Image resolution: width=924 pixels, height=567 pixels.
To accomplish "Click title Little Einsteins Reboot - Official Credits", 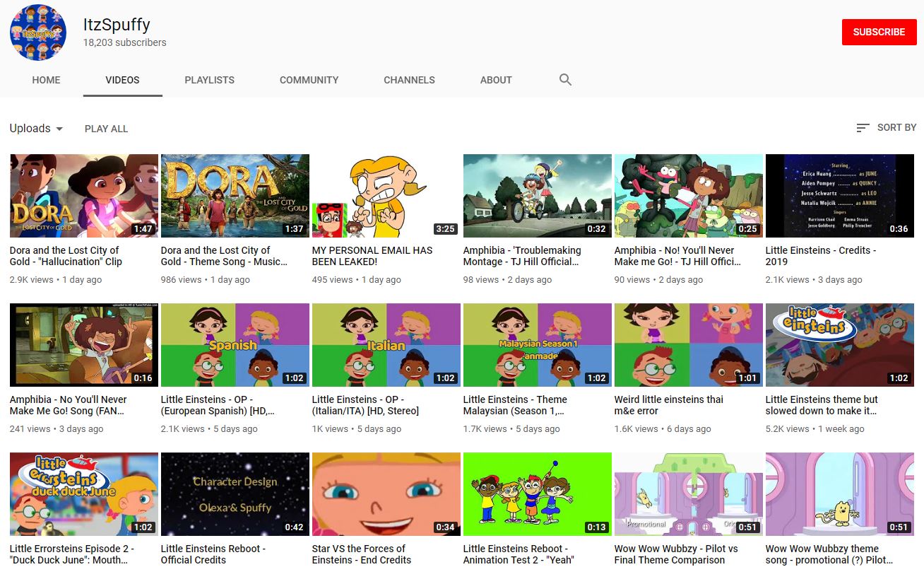I will pos(213,554).
